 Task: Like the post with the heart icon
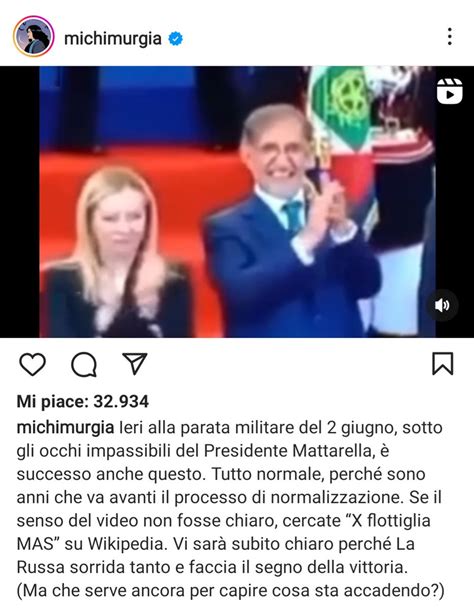click(33, 364)
